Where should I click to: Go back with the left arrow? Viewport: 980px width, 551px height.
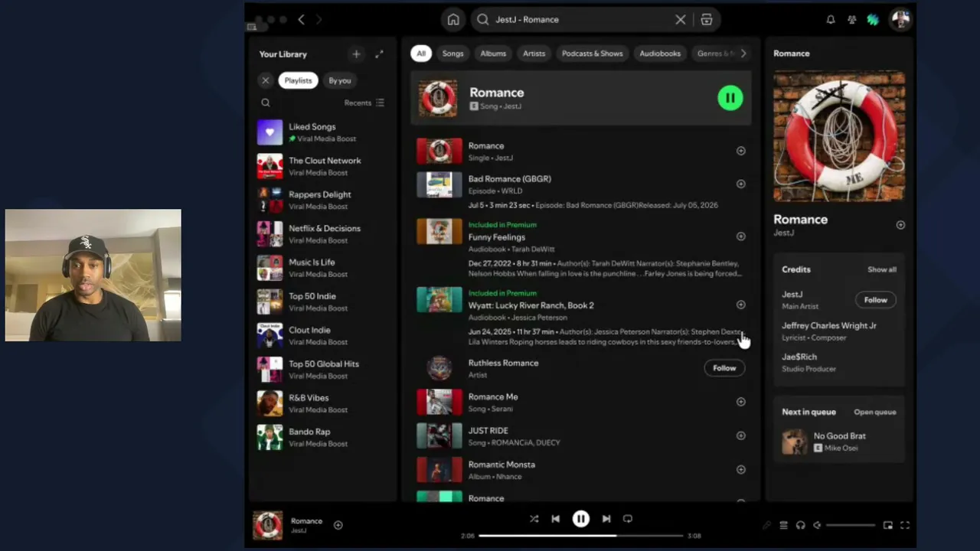(x=301, y=20)
